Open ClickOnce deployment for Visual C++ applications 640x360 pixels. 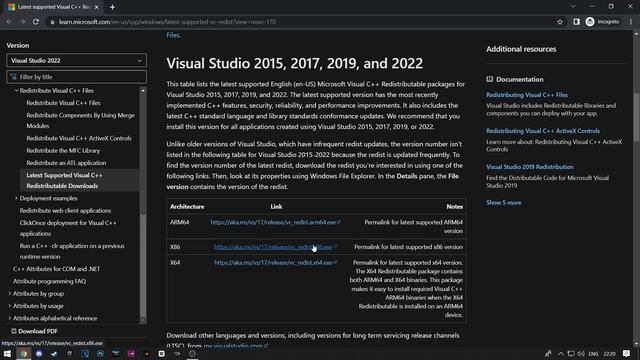point(68,228)
